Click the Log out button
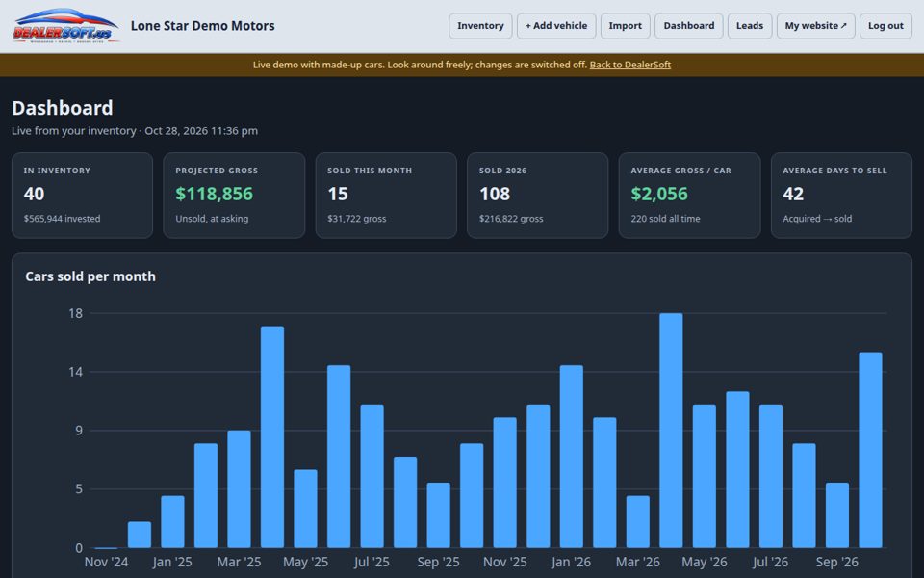The width and height of the screenshot is (924, 578). click(885, 26)
